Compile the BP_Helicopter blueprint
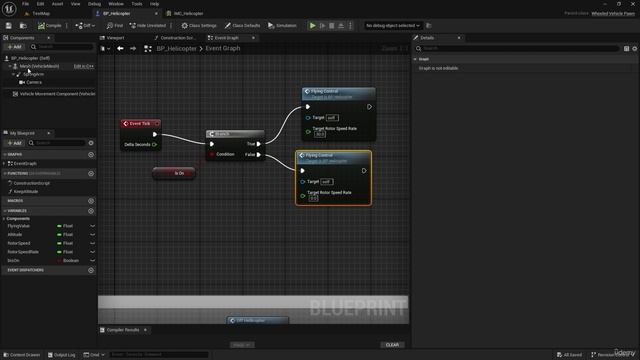The image size is (640, 360). click(49, 25)
